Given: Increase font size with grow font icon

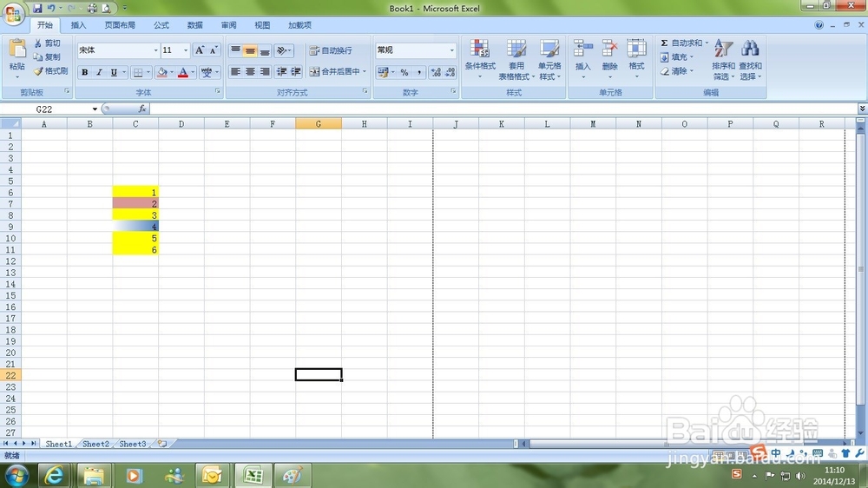Looking at the screenshot, I should tap(200, 50).
